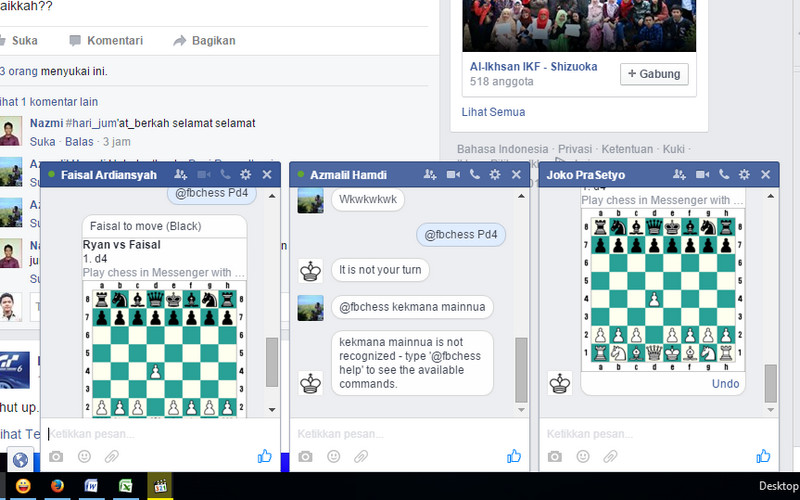Open emoji picker in Faisal Ardiansyah chat
Viewport: 800px width, 500px height.
pos(84,456)
